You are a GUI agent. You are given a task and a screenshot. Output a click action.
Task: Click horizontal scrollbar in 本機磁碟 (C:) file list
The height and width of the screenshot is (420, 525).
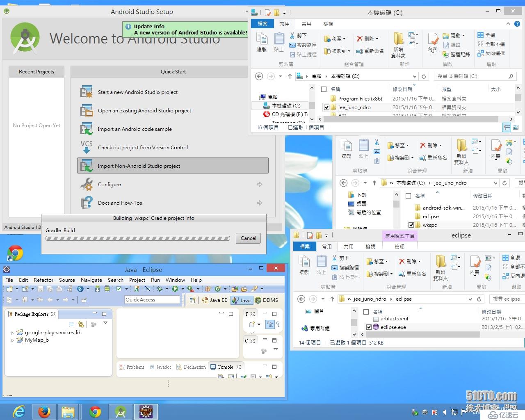click(412, 119)
